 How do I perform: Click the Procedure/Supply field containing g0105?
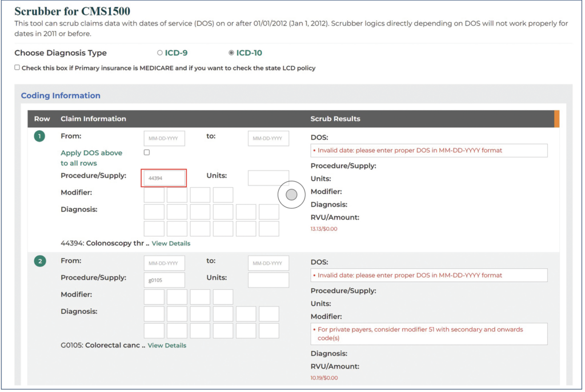tap(164, 280)
